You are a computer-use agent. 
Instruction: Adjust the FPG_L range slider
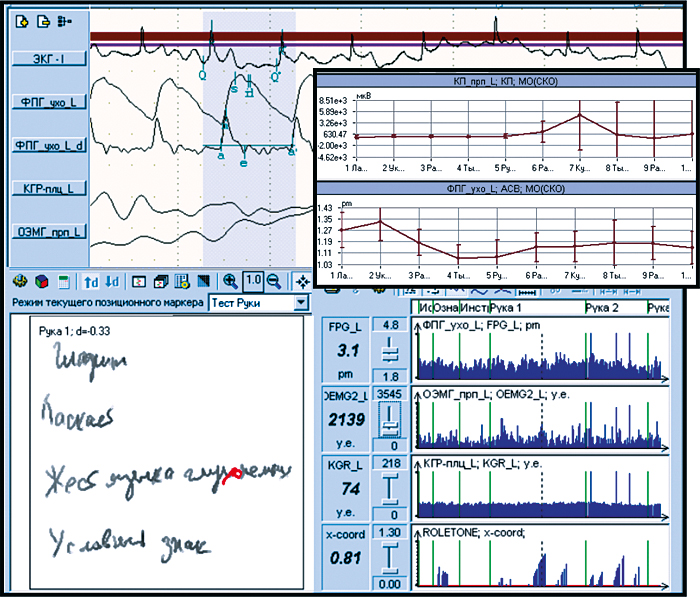pyautogui.click(x=388, y=350)
